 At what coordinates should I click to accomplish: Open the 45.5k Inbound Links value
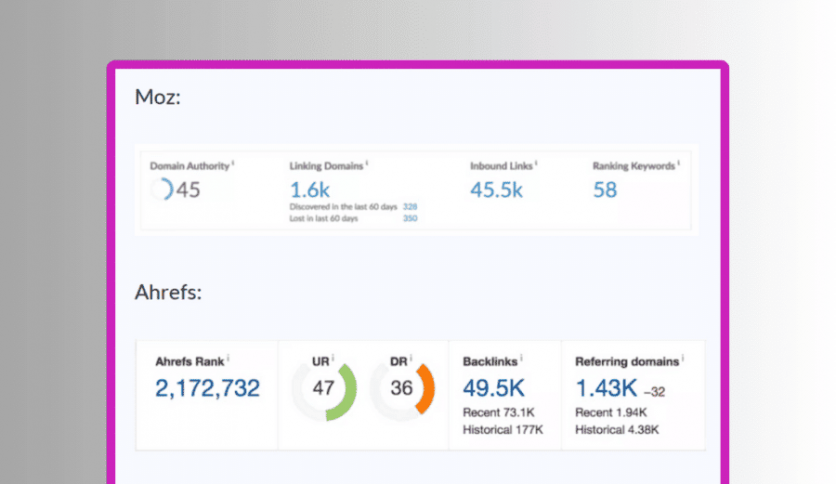(x=496, y=190)
